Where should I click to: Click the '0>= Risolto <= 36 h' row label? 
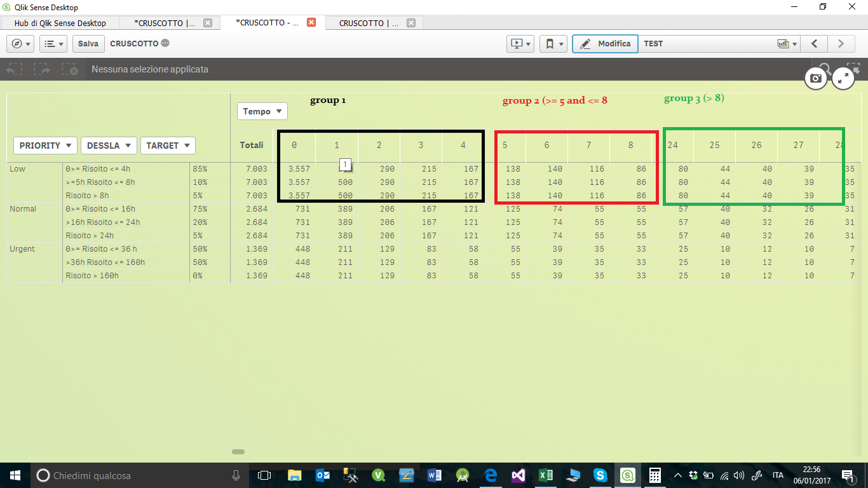tap(101, 248)
